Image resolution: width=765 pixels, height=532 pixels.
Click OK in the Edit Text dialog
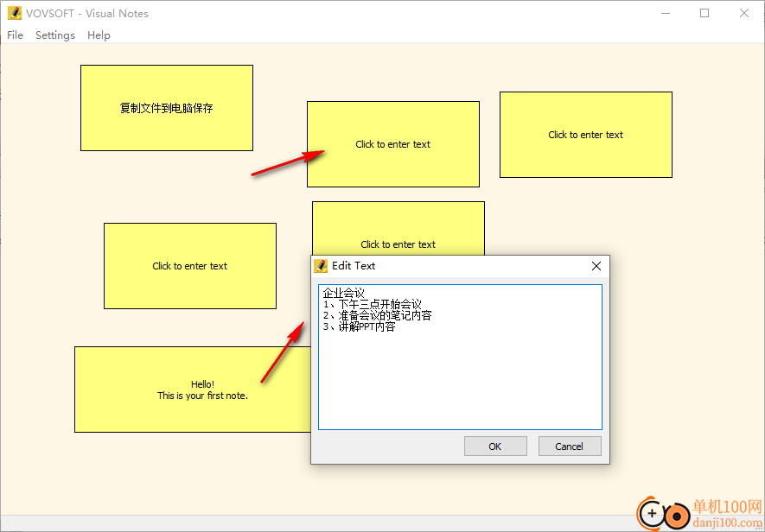495,446
